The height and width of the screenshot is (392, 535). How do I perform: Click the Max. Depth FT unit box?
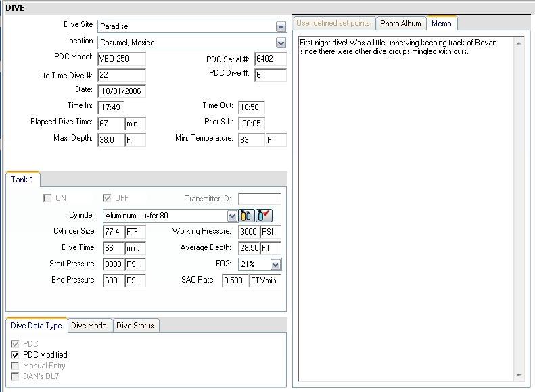click(135, 140)
